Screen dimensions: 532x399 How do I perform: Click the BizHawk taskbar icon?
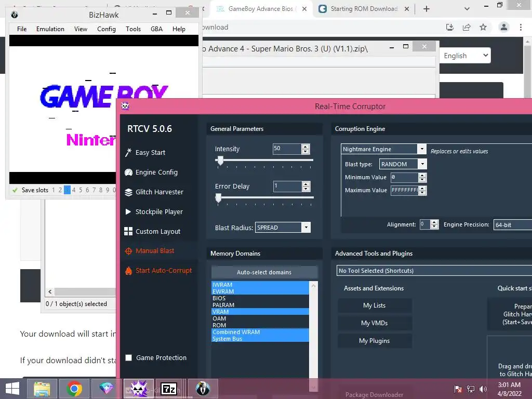click(203, 389)
